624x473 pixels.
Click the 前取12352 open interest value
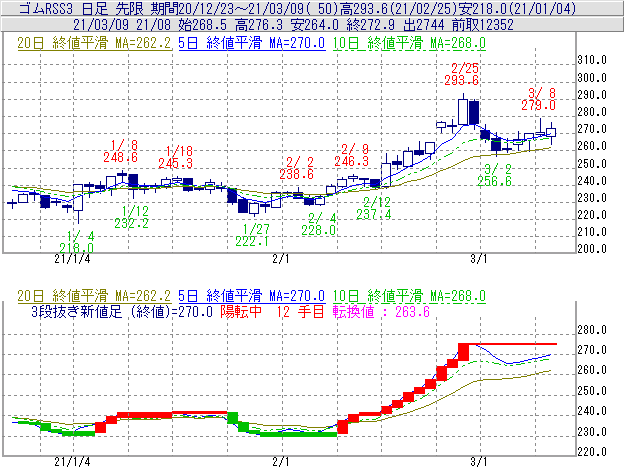(x=483, y=25)
